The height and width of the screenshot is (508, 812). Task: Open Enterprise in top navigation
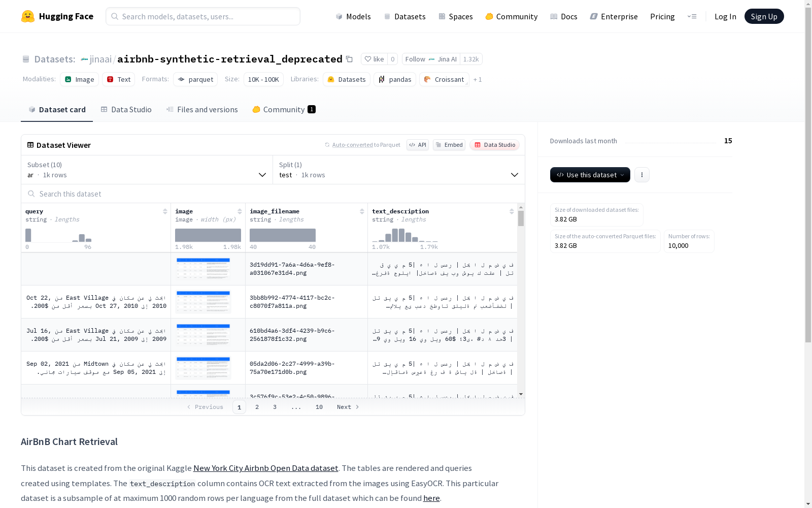(x=614, y=16)
